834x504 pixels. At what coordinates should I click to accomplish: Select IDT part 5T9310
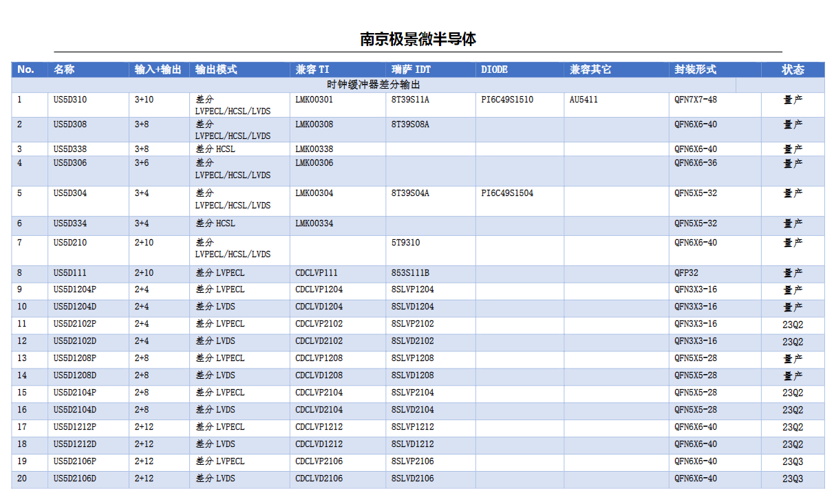[406, 243]
